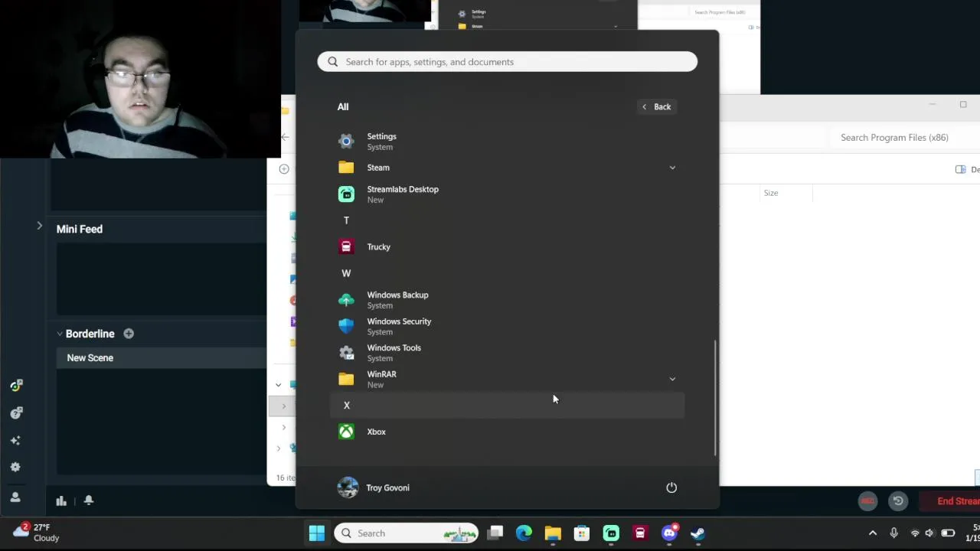This screenshot has height=551, width=980.
Task: Open Streamlabs settings gear in sidebar
Action: 15,467
